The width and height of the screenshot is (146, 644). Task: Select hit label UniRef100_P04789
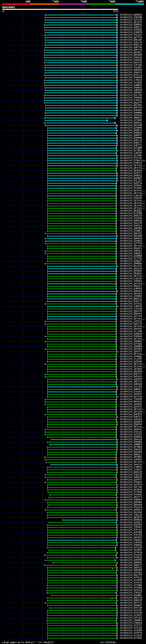coord(131,535)
